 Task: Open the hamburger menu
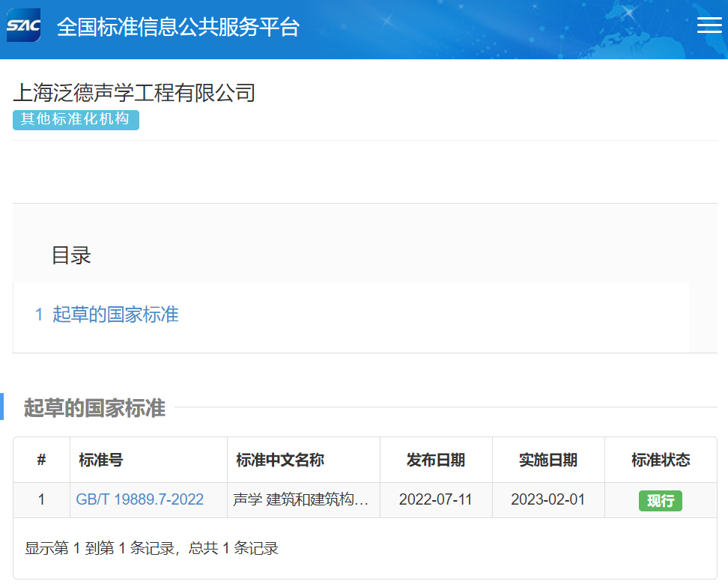709,25
